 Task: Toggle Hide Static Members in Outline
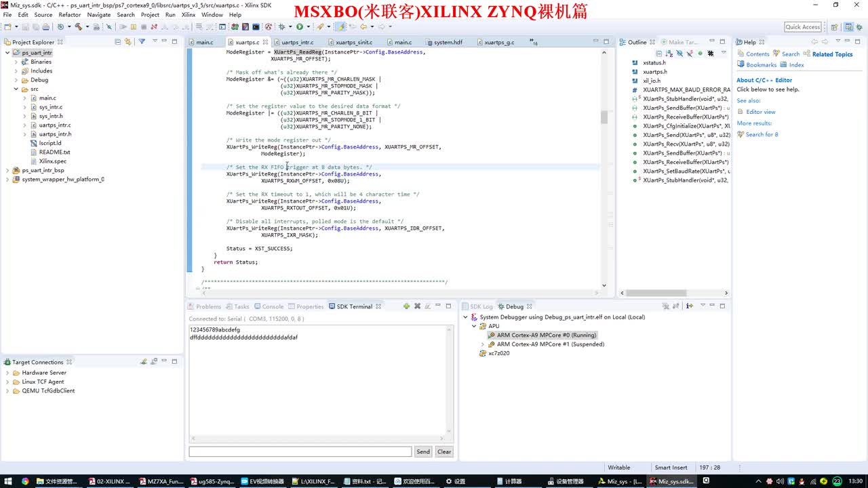pos(690,53)
